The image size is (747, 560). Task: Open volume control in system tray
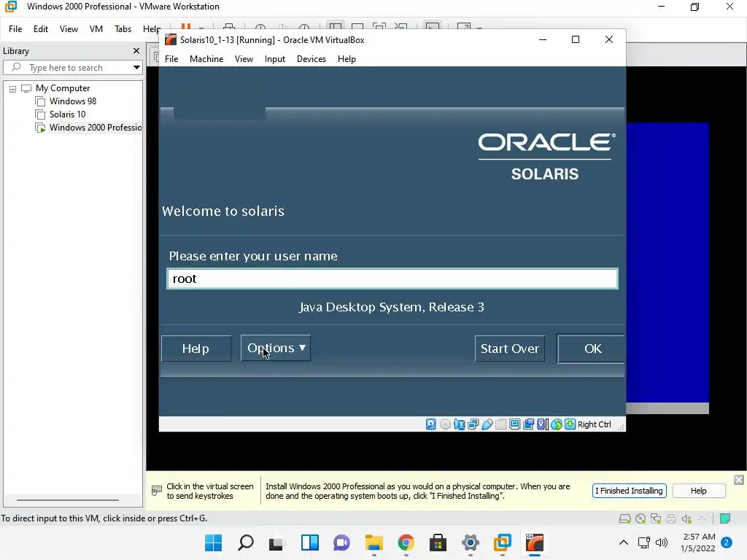pos(661,542)
